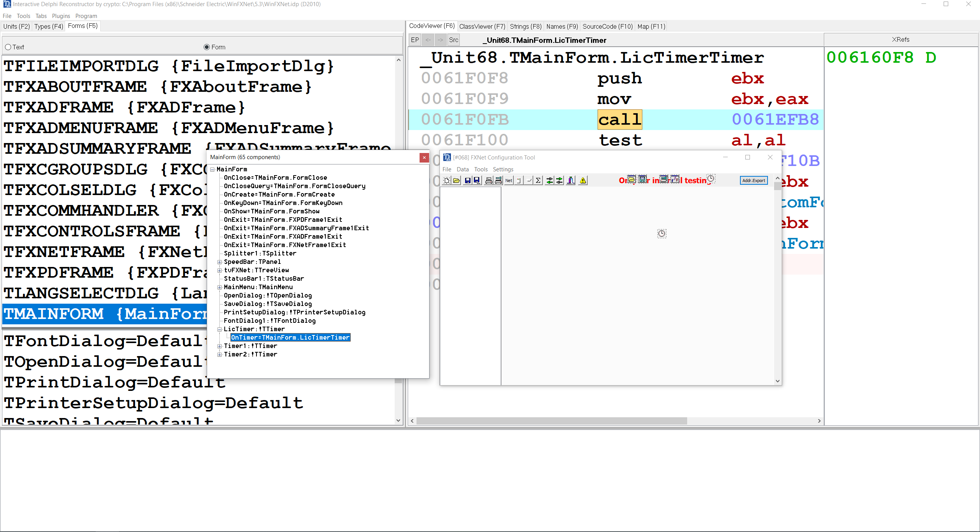The width and height of the screenshot is (980, 532).
Task: Select the clock timer component in form body
Action: (x=662, y=233)
